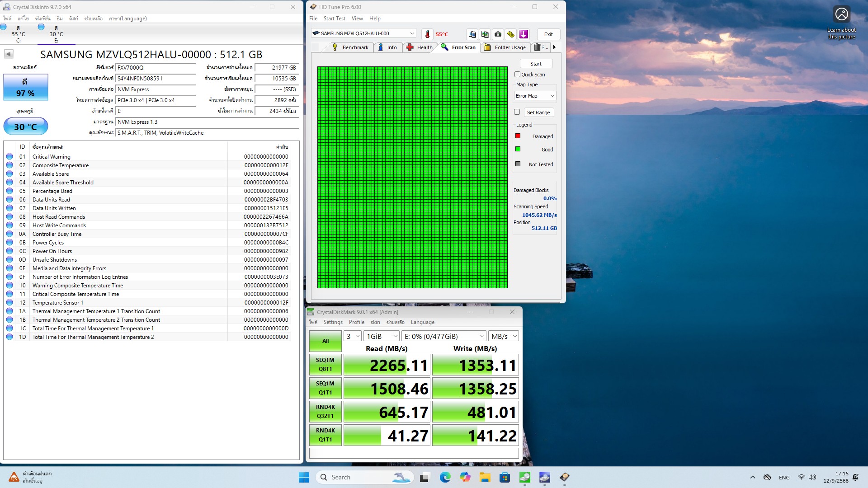Select the Data Units Written attribute row
The image size is (868, 488).
[147, 208]
